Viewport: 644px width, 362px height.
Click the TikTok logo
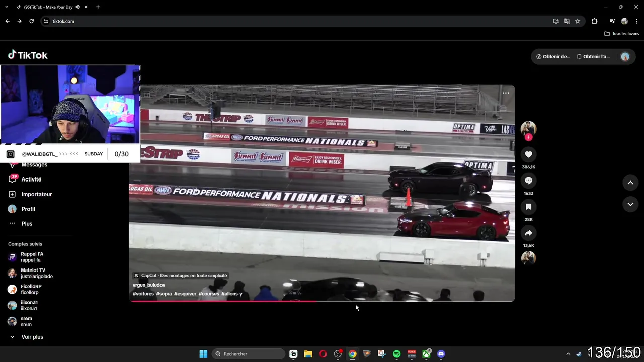point(28,55)
